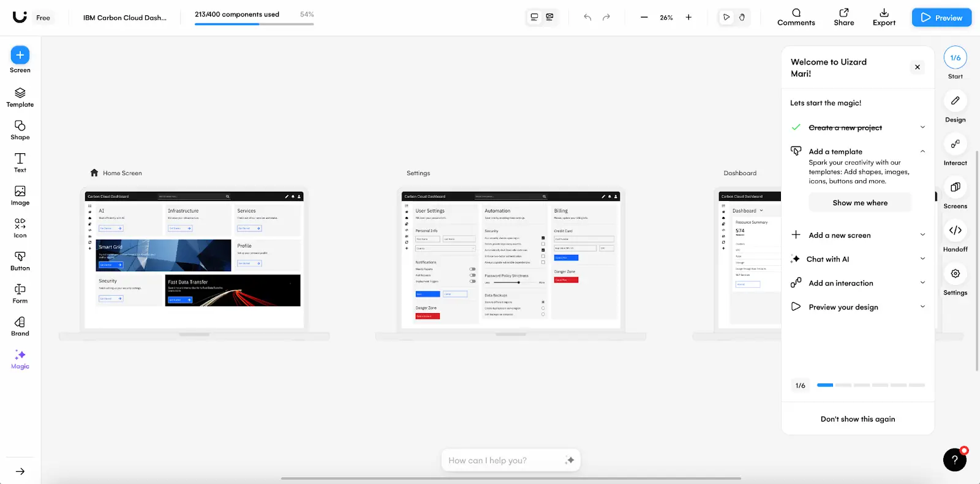The image size is (980, 484).
Task: Click the horizontal canvas scrollbar
Action: (x=511, y=478)
